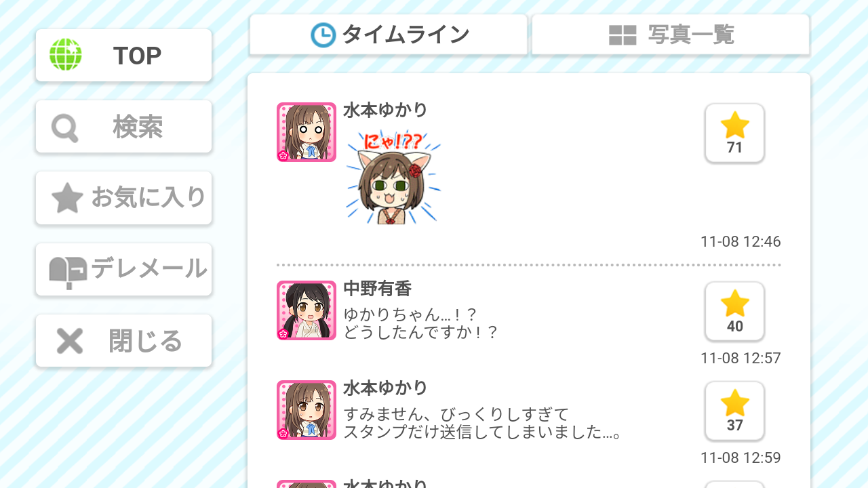The width and height of the screenshot is (868, 488).
Task: Toggle the star with 71 likes
Action: click(734, 133)
